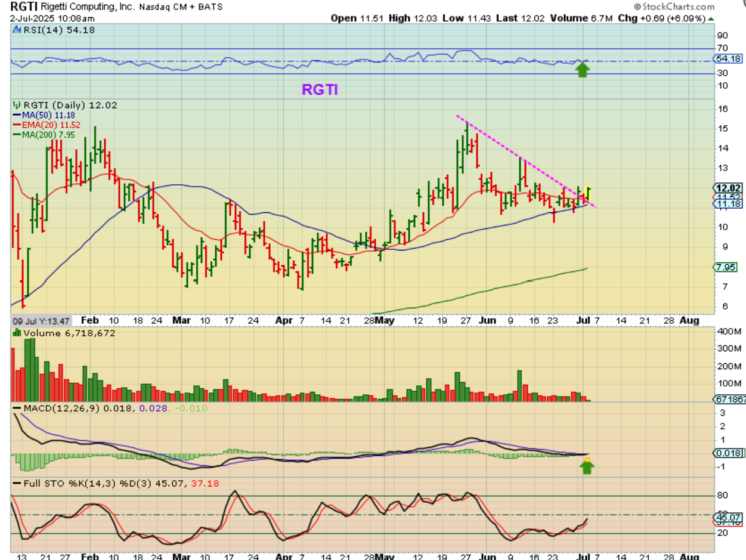Click Aug on the price panel date axis
The width and height of the screenshot is (746, 560).
pyautogui.click(x=689, y=320)
